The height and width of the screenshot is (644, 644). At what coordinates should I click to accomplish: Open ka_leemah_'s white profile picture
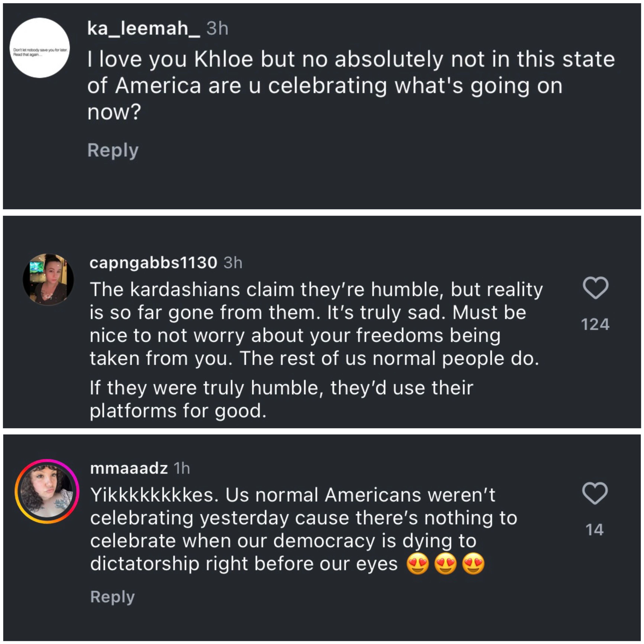[40, 48]
